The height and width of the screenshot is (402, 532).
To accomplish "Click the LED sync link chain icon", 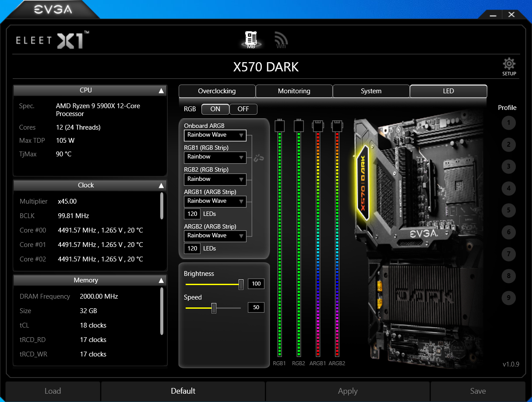I will tap(259, 158).
